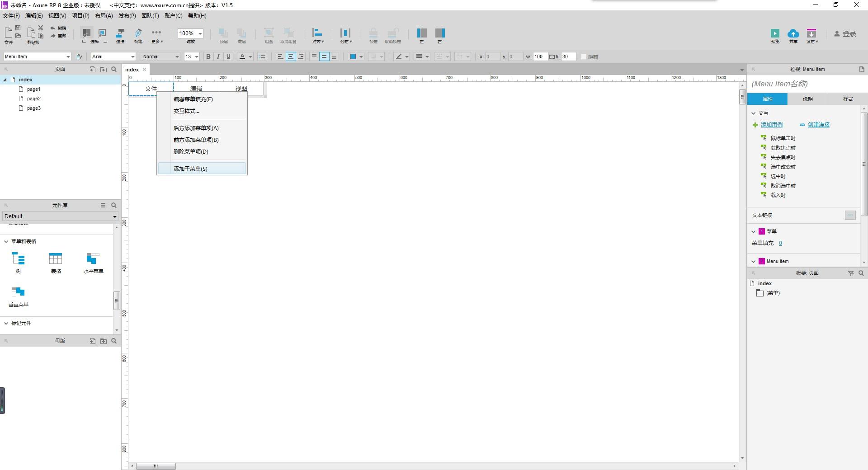Click the height (h) input field
The height and width of the screenshot is (470, 868).
[x=569, y=56]
